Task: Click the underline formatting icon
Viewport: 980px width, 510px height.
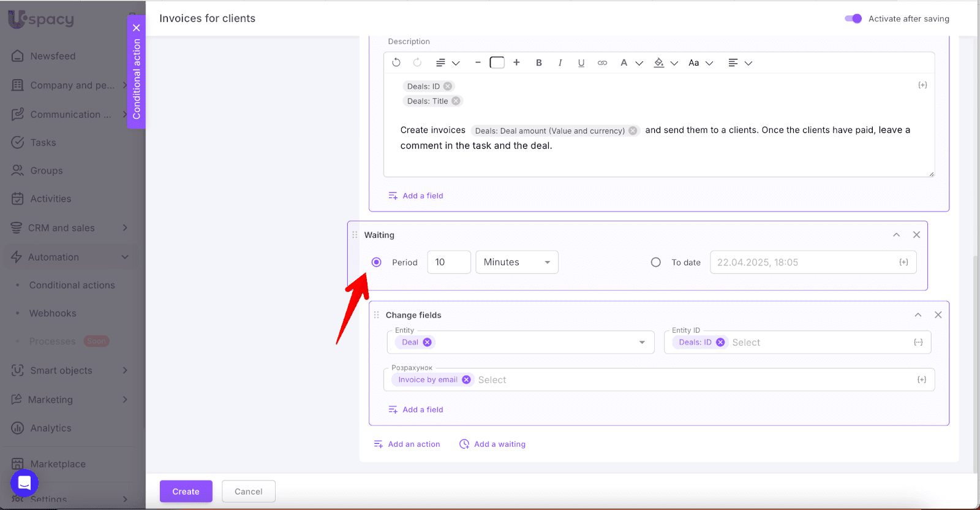Action: click(581, 63)
